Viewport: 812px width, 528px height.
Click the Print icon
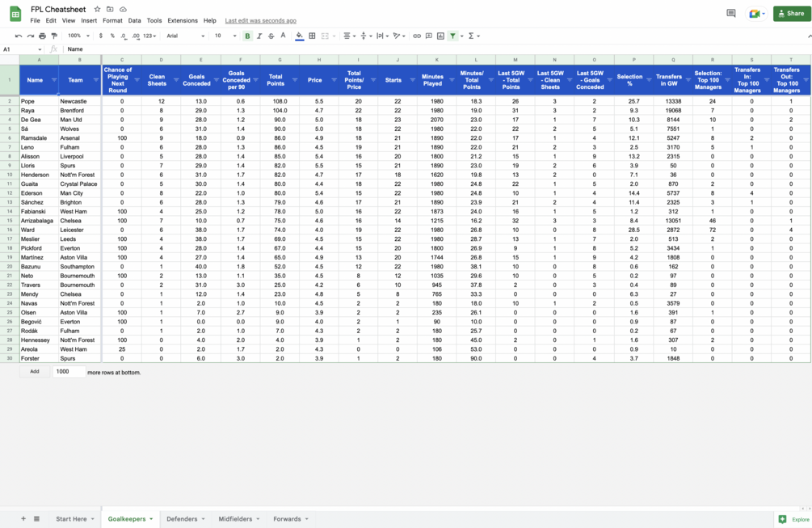[x=43, y=36]
